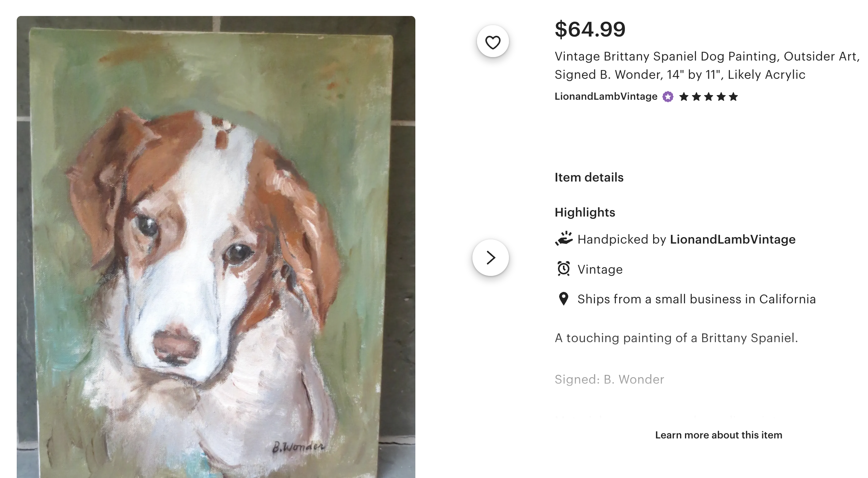Click the Vintage alarm clock icon
The width and height of the screenshot is (868, 478).
click(x=563, y=269)
